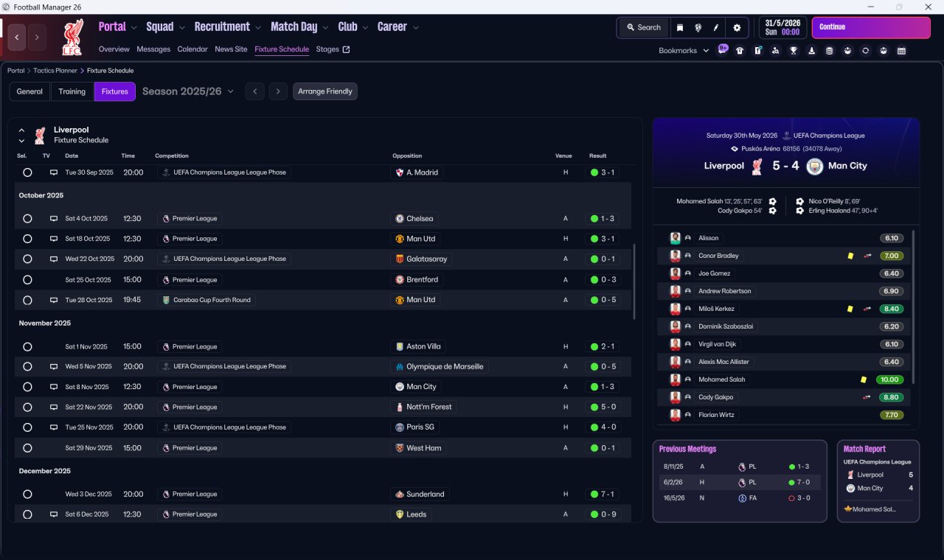Click the player ratings list scrollbar
Image resolution: width=944 pixels, height=560 pixels.
913,307
